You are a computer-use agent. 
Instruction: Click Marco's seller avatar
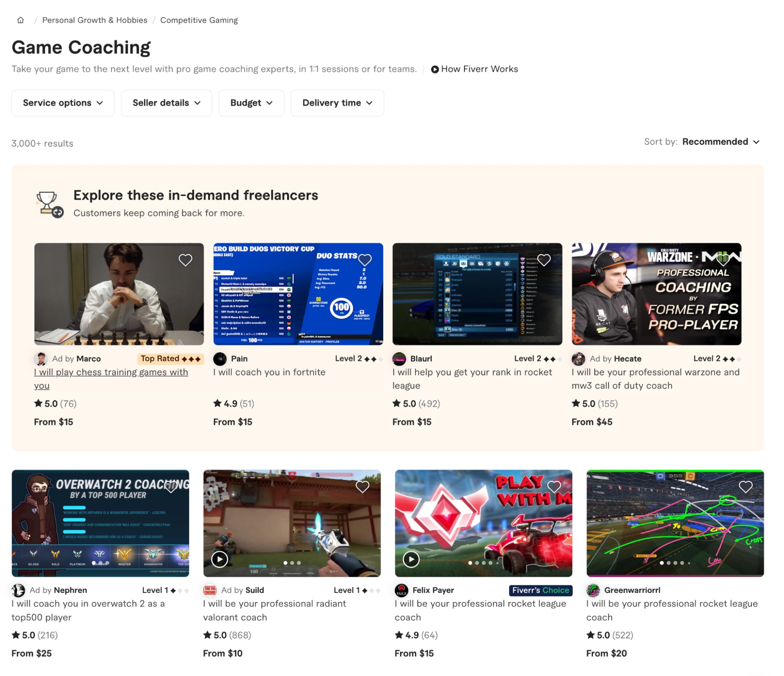click(41, 359)
